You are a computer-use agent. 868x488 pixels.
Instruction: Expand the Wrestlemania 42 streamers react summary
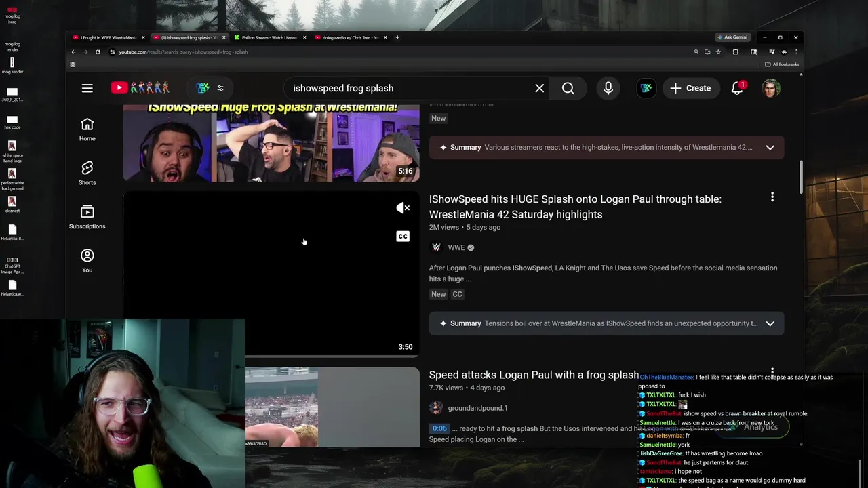tap(770, 148)
